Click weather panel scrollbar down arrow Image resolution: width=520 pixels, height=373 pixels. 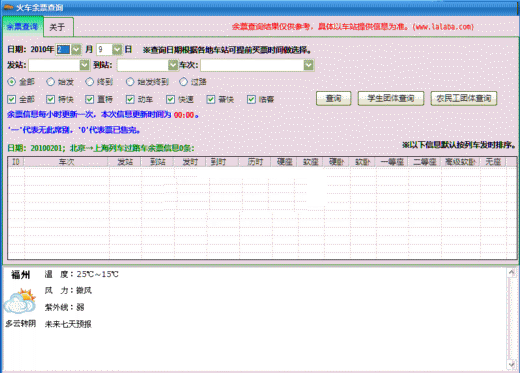pyautogui.click(x=511, y=364)
